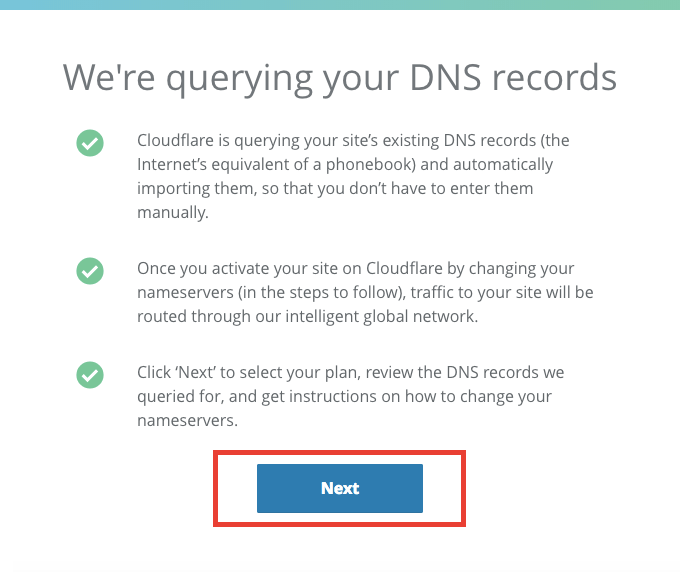Click the teal-green gradient progress bar at top
The height and width of the screenshot is (572, 680).
pyautogui.click(x=340, y=5)
